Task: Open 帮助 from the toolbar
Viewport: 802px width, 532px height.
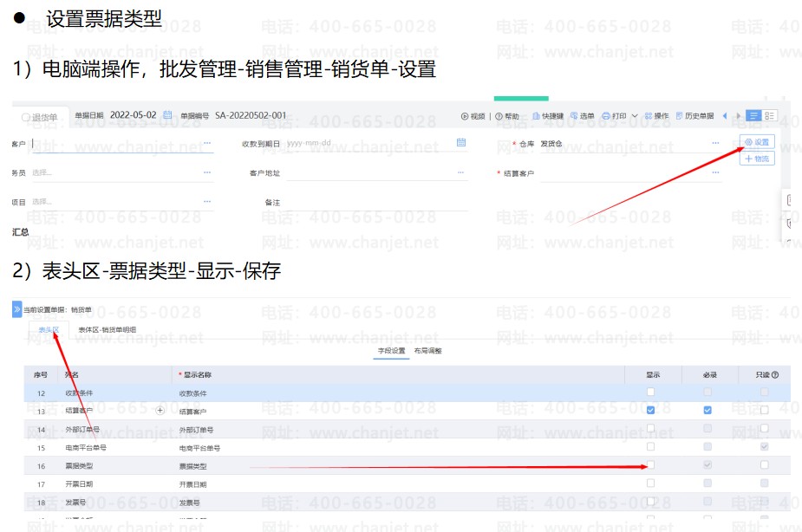Action: 507,116
